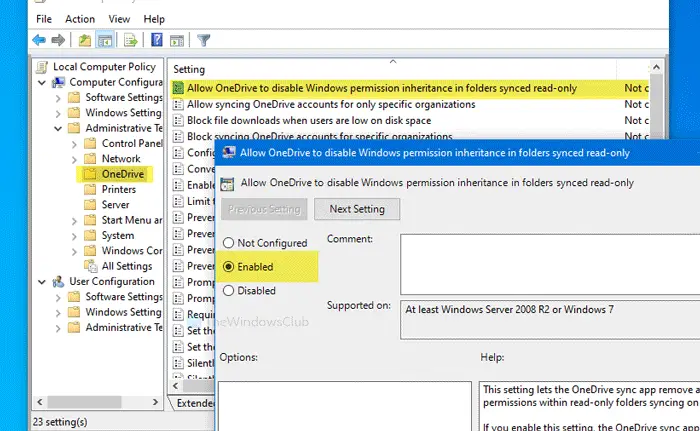This screenshot has height=431, width=700.
Task: Switch to the Extended tab
Action: [x=195, y=403]
